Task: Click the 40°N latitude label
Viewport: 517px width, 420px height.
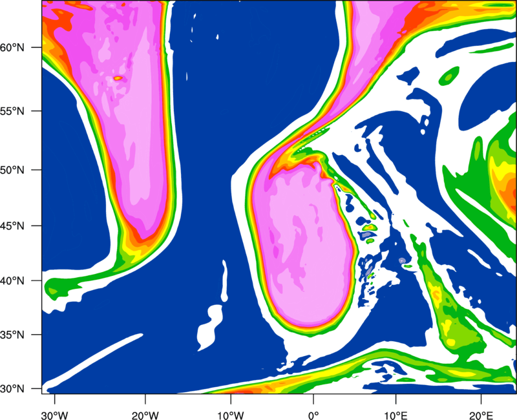Action: [x=12, y=280]
